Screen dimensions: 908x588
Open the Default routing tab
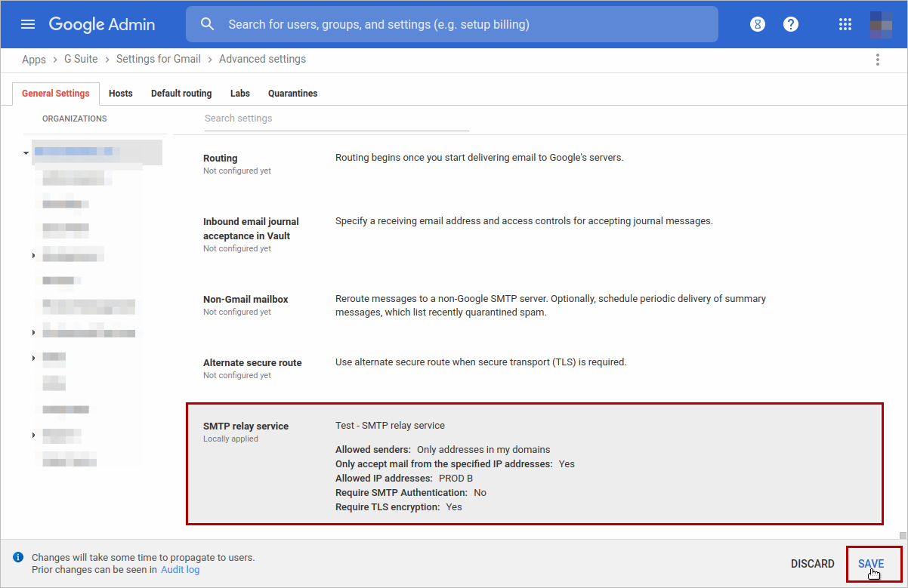point(181,94)
